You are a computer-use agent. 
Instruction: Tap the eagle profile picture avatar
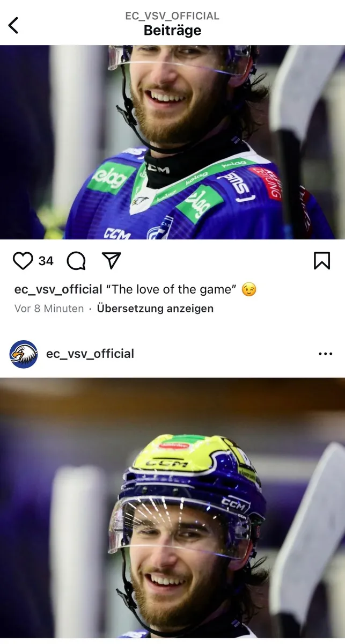(x=24, y=354)
